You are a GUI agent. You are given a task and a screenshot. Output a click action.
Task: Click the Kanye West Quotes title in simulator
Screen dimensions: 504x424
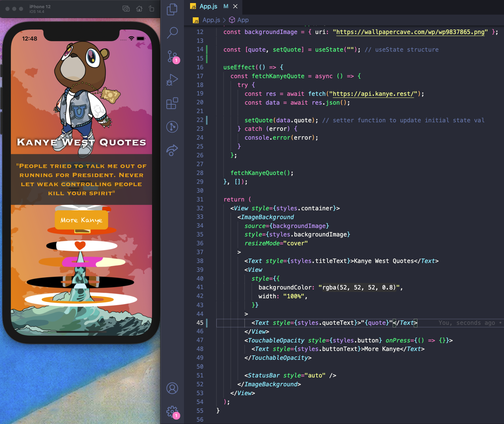pos(81,142)
